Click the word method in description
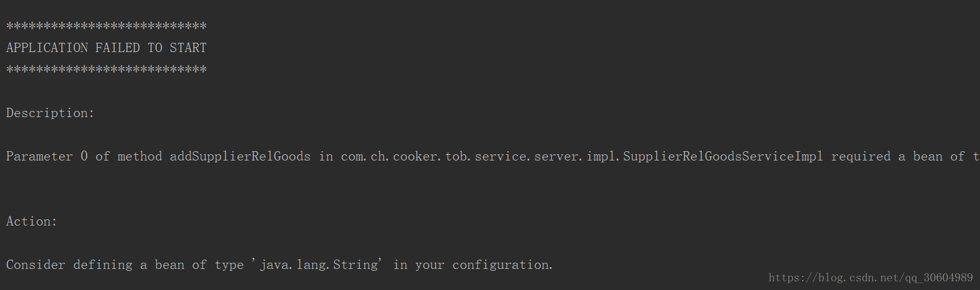This screenshot has width=980, height=290. (139, 156)
